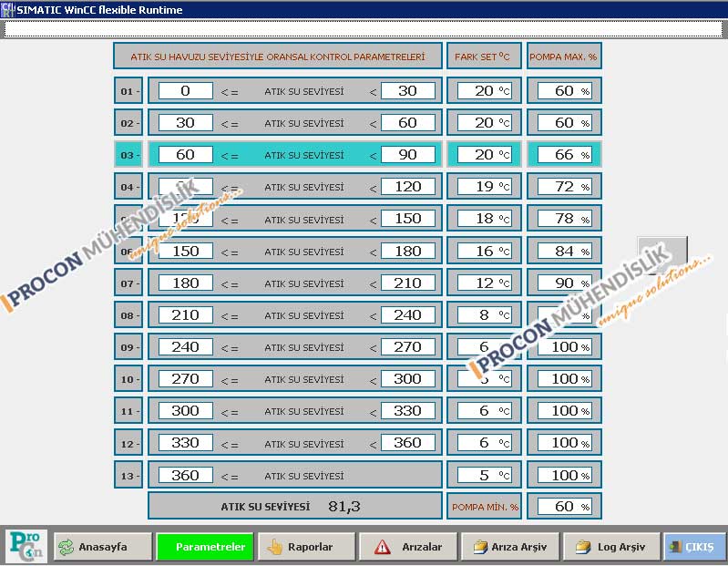Viewport: 728px width, 566px height.
Task: Edit row 01 Fark Set value 20
Action: (484, 90)
